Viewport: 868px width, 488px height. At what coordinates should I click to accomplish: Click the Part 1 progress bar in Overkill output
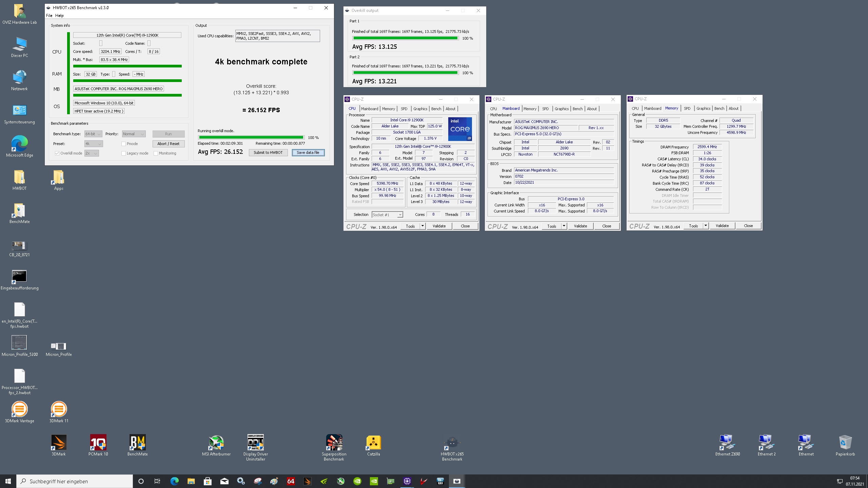click(x=406, y=38)
